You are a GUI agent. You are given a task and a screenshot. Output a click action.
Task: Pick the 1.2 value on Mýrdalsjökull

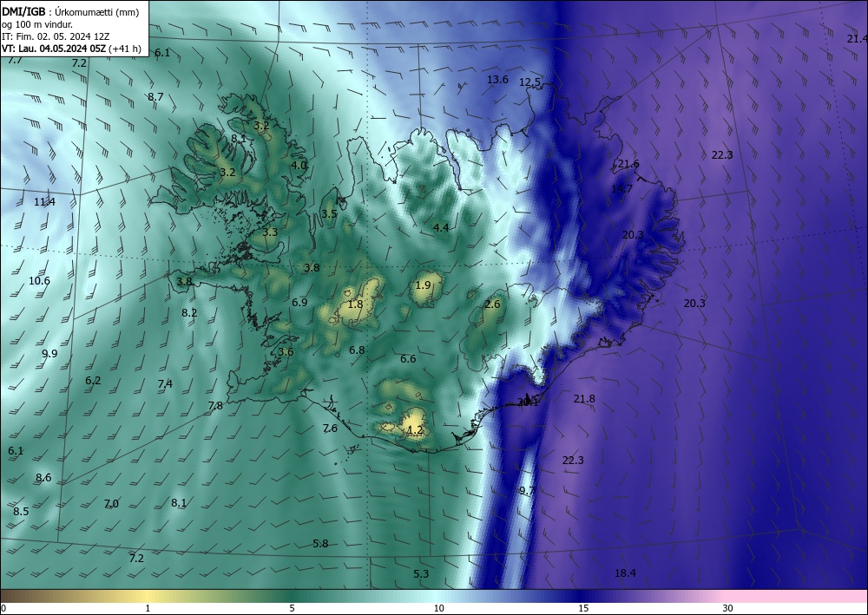pyautogui.click(x=415, y=430)
